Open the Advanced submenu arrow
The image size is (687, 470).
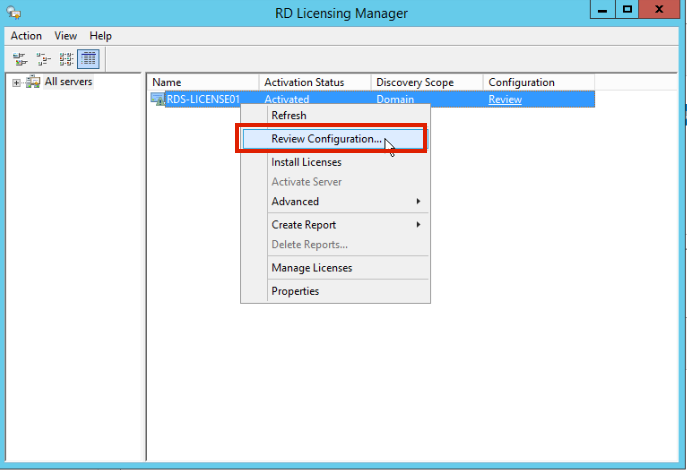[418, 201]
